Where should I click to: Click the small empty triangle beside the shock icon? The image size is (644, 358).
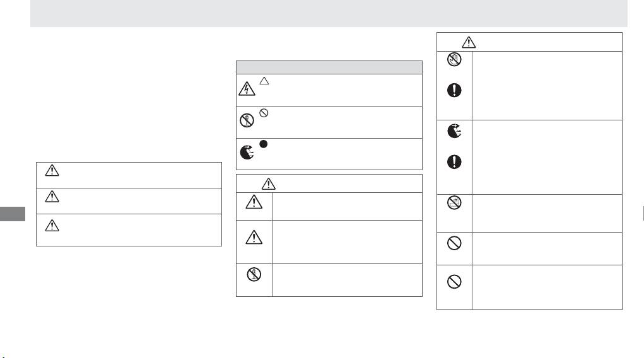pos(264,81)
